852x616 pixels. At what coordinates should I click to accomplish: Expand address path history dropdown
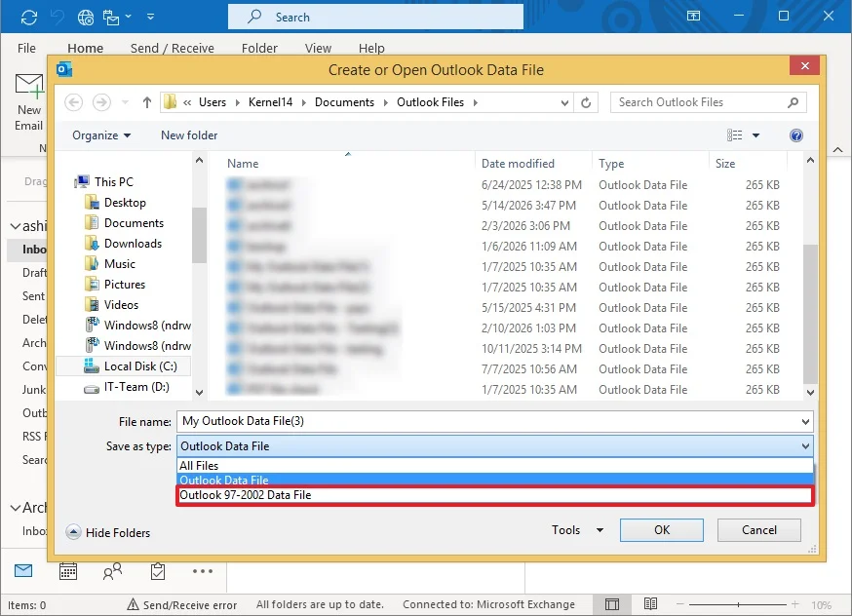[564, 102]
